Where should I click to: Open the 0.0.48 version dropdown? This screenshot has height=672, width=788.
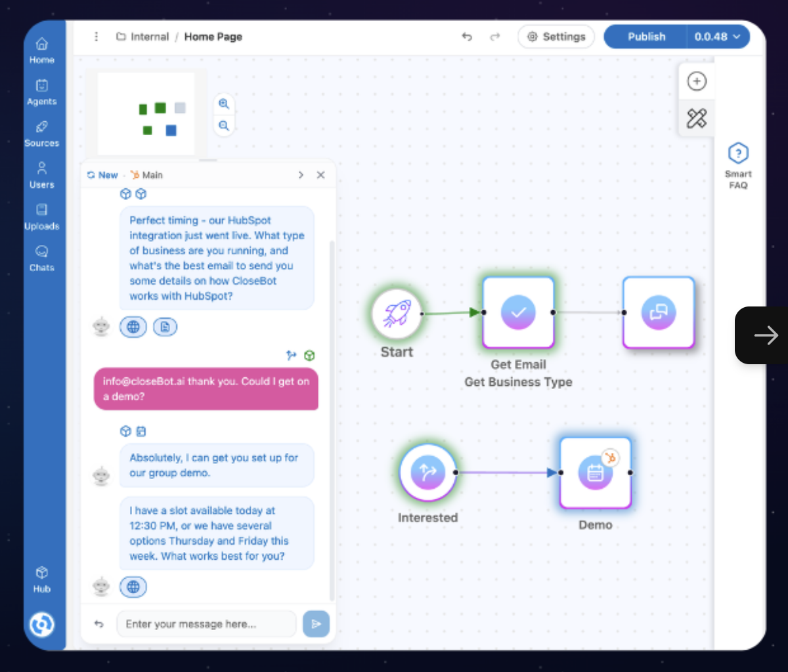pyautogui.click(x=718, y=37)
